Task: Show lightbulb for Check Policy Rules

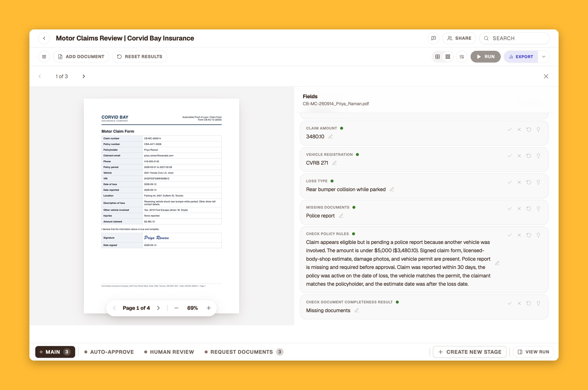Action: [x=538, y=235]
